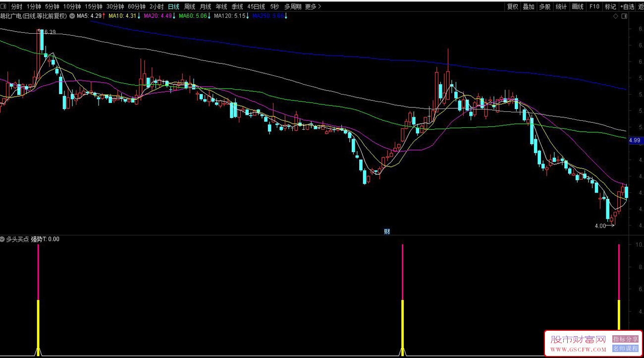Open the 复权 adjustment options

(513, 7)
